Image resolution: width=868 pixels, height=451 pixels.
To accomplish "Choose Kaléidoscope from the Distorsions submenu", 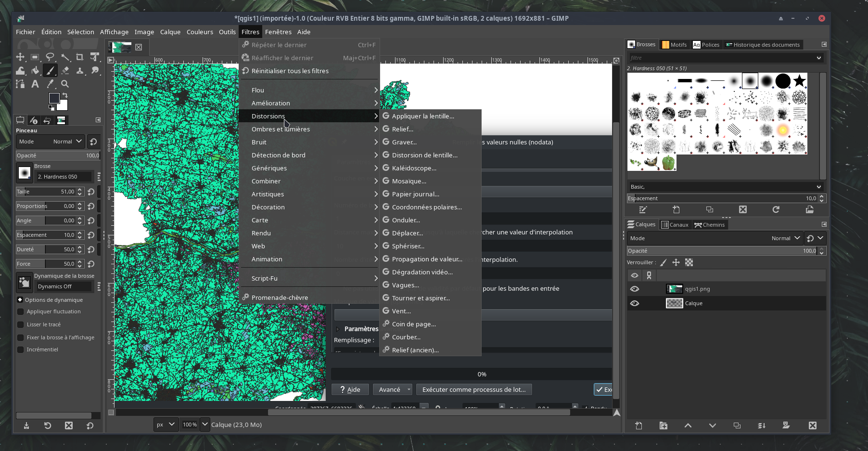I will point(414,168).
